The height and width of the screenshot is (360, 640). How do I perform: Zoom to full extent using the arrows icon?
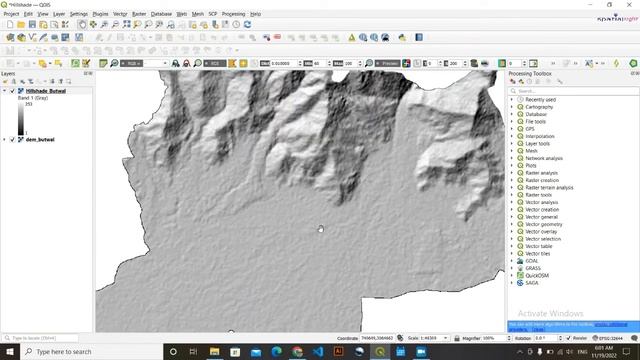[127, 24]
